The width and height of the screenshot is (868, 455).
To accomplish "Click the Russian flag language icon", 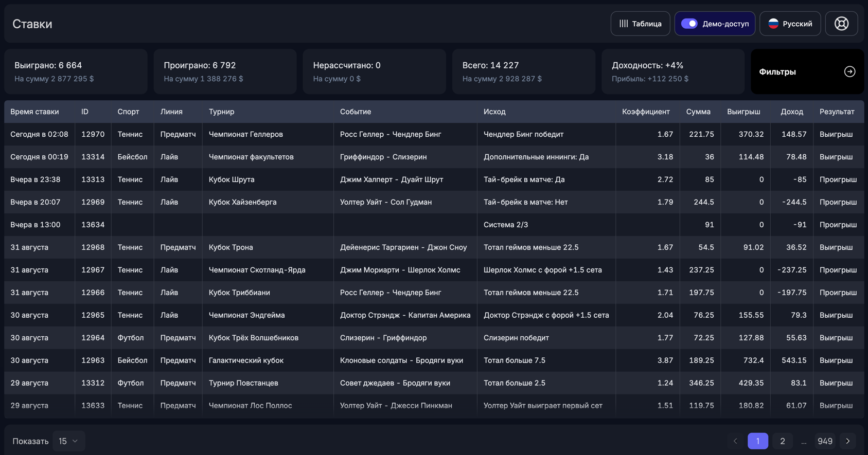I will click(x=773, y=24).
